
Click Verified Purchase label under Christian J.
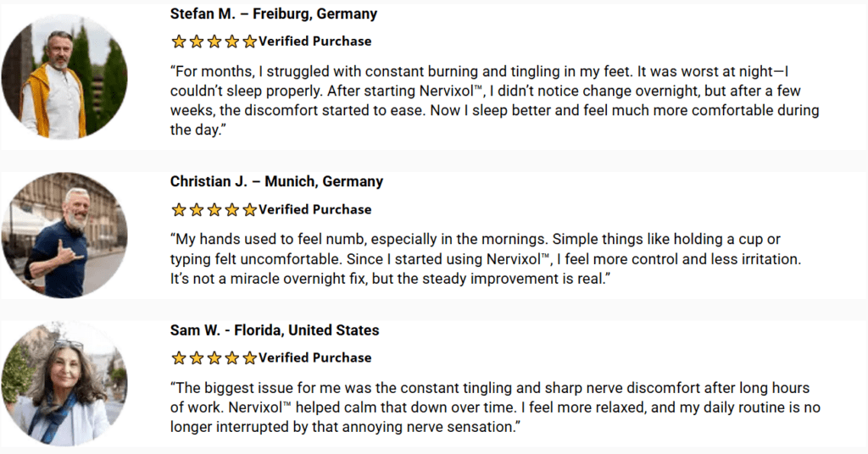pos(315,209)
